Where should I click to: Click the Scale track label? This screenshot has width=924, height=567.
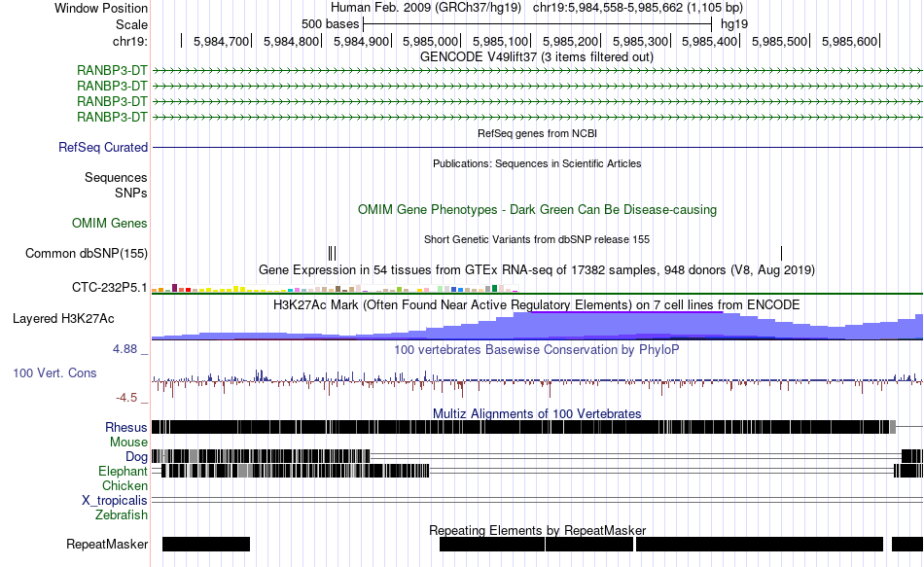click(131, 24)
